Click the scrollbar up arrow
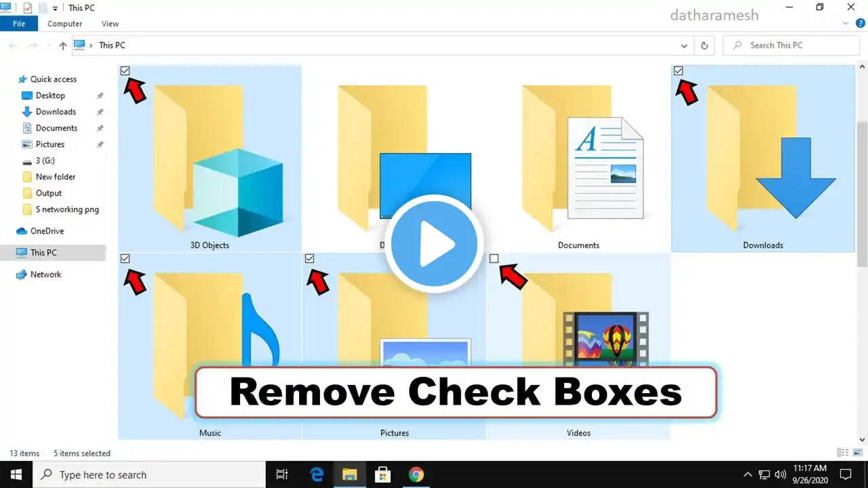The image size is (868, 488). [x=862, y=66]
